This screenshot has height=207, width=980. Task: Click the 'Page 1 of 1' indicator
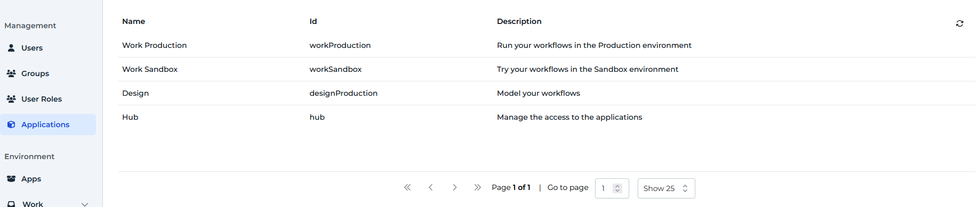511,187
